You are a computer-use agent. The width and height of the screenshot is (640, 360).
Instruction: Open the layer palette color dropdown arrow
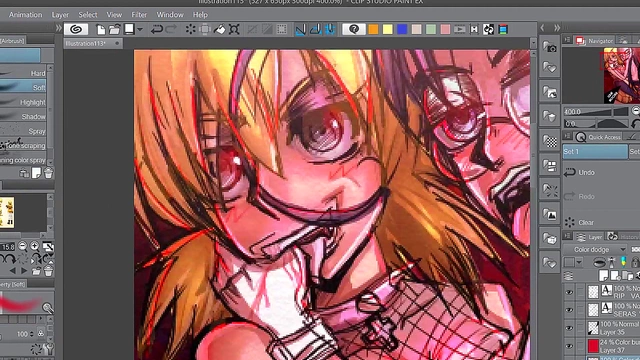coord(579,262)
